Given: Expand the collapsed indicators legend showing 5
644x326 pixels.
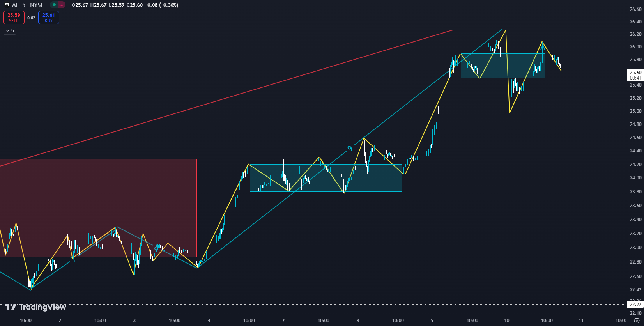Looking at the screenshot, I should [10, 31].
